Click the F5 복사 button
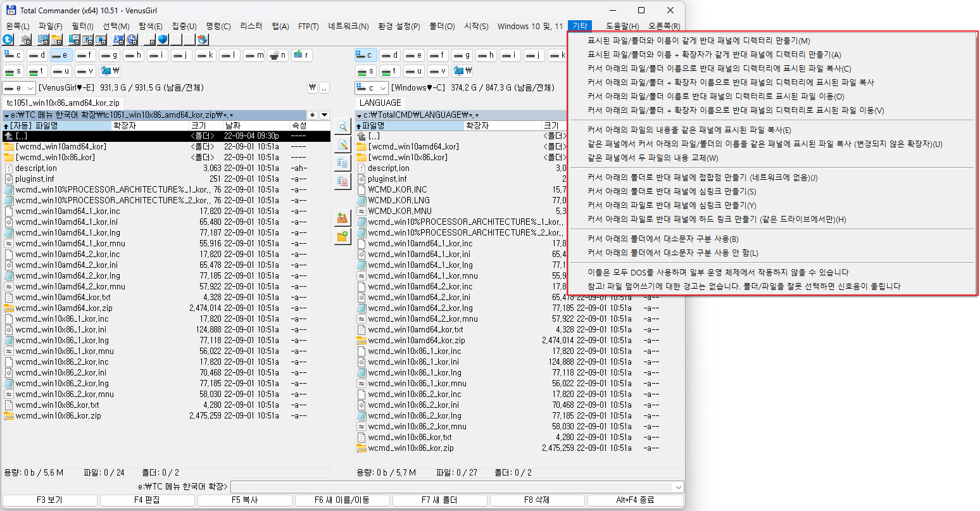980x511 pixels. click(245, 500)
